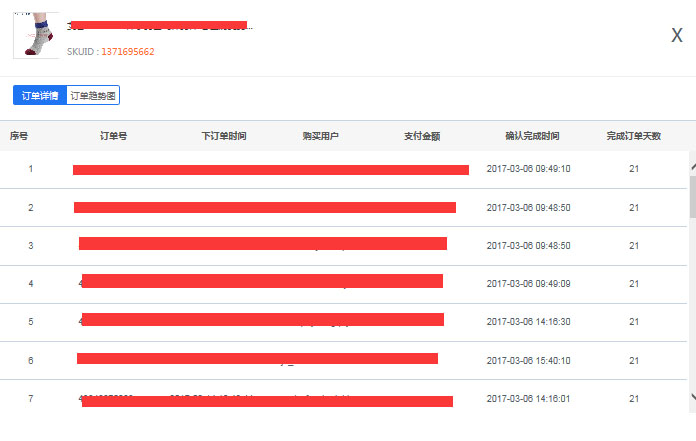The height and width of the screenshot is (441, 696).
Task: Click the 支付金额 column header
Action: tap(422, 136)
